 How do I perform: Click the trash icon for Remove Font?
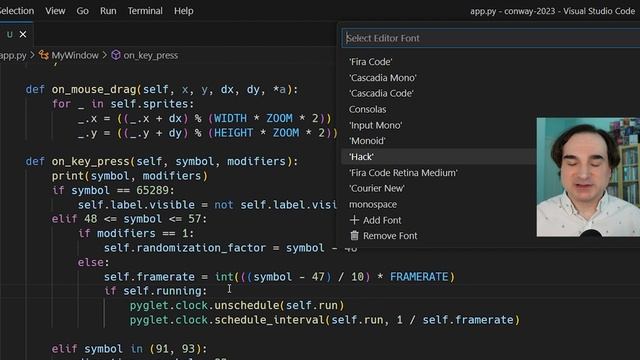pyautogui.click(x=354, y=236)
